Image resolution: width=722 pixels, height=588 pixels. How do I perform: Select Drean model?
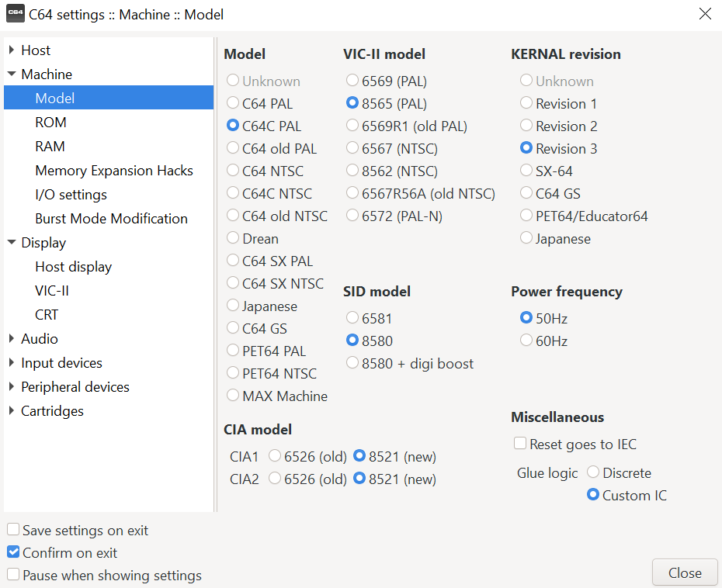(252, 238)
